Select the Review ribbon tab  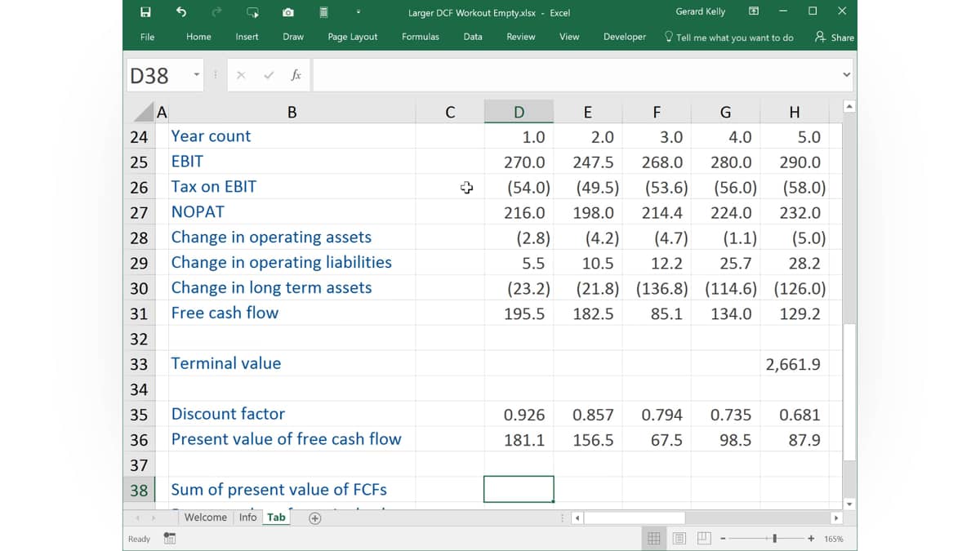tap(521, 37)
